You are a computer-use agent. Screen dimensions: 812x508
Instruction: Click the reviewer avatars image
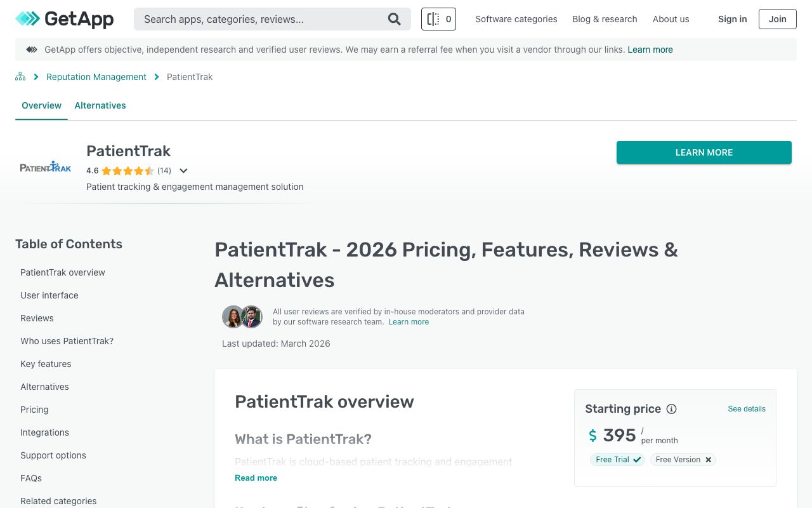coord(242,316)
